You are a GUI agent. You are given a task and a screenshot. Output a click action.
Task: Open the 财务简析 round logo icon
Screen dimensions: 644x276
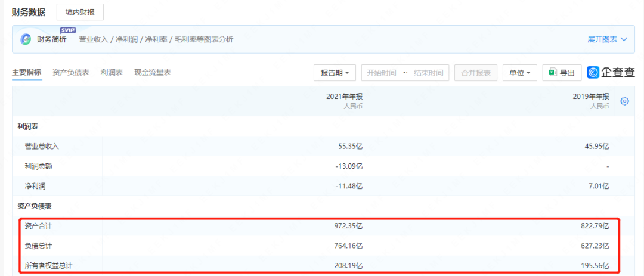point(26,39)
